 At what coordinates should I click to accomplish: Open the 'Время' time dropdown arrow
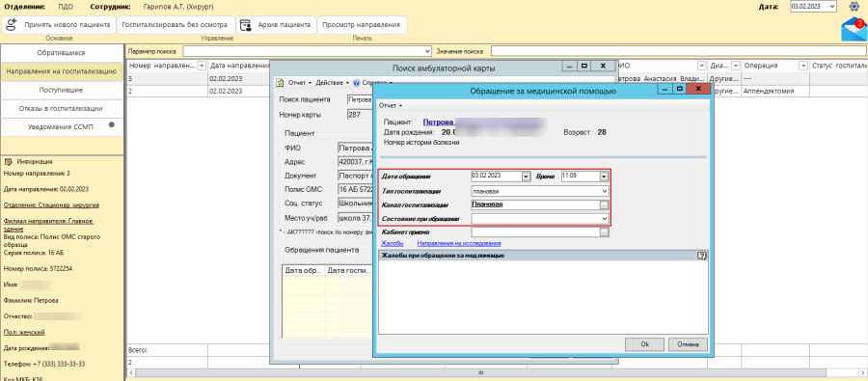click(604, 177)
